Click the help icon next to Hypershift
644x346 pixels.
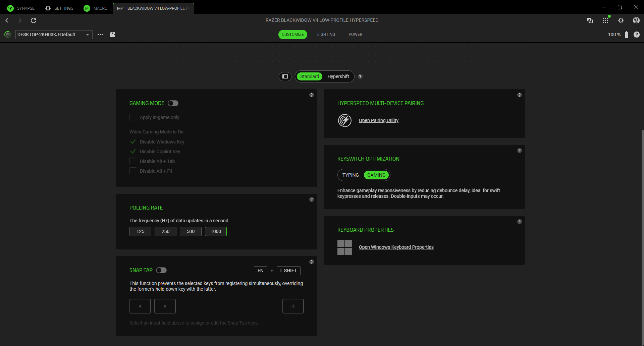[360, 76]
